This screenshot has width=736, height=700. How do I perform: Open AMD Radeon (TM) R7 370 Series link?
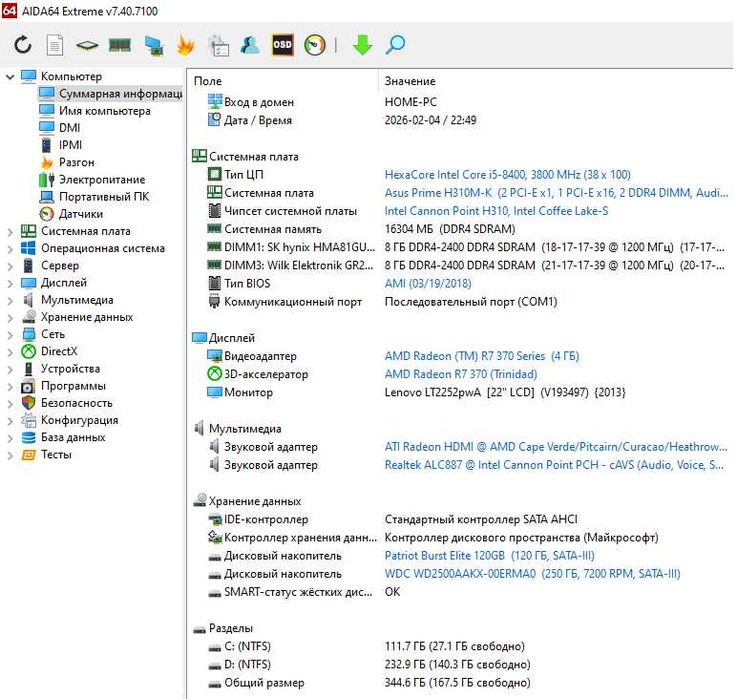(482, 356)
